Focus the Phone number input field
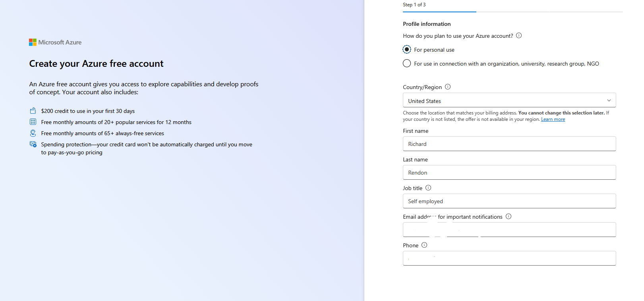This screenshot has width=644, height=301. coord(509,258)
